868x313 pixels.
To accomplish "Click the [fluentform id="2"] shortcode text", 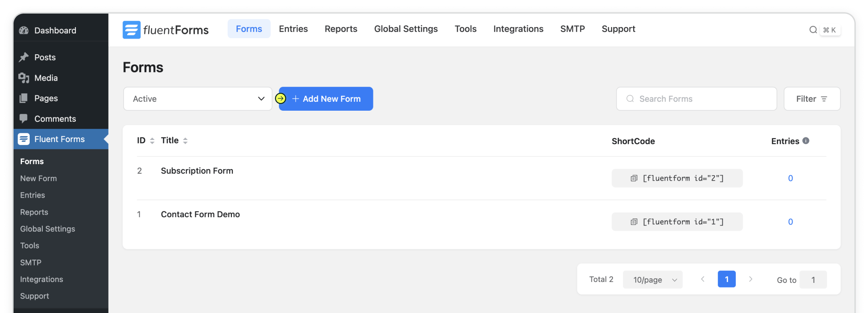I will (x=683, y=178).
